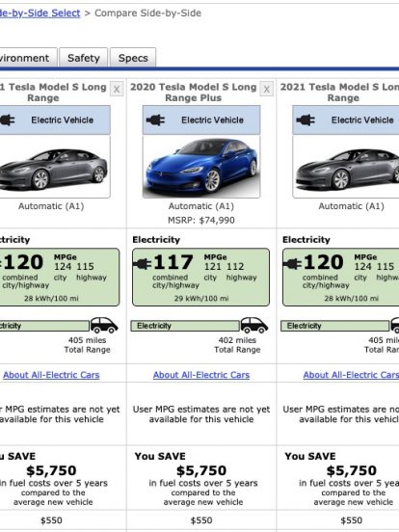Viewport: 399px width, 532px height.
Task: Click the car icon above leftmost 405 miles
Action: point(104,325)
